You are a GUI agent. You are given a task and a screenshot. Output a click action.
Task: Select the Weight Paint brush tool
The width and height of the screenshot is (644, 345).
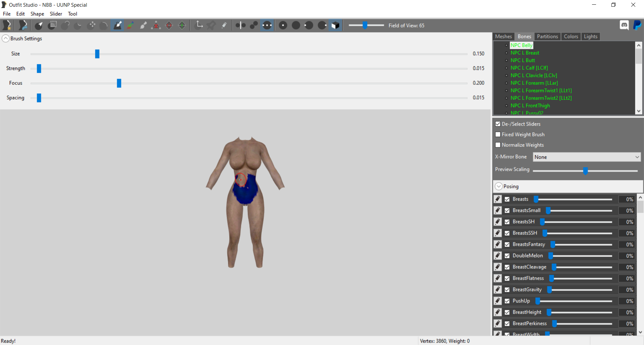tap(117, 25)
